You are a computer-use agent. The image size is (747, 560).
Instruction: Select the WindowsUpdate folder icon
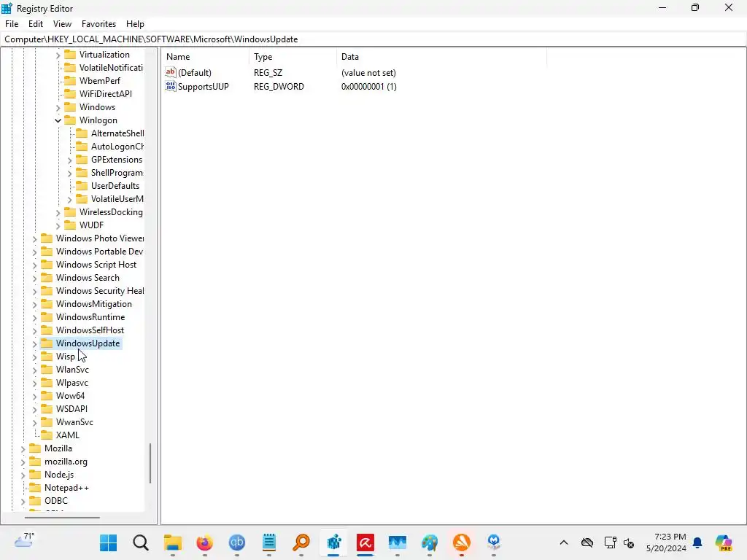(x=47, y=343)
